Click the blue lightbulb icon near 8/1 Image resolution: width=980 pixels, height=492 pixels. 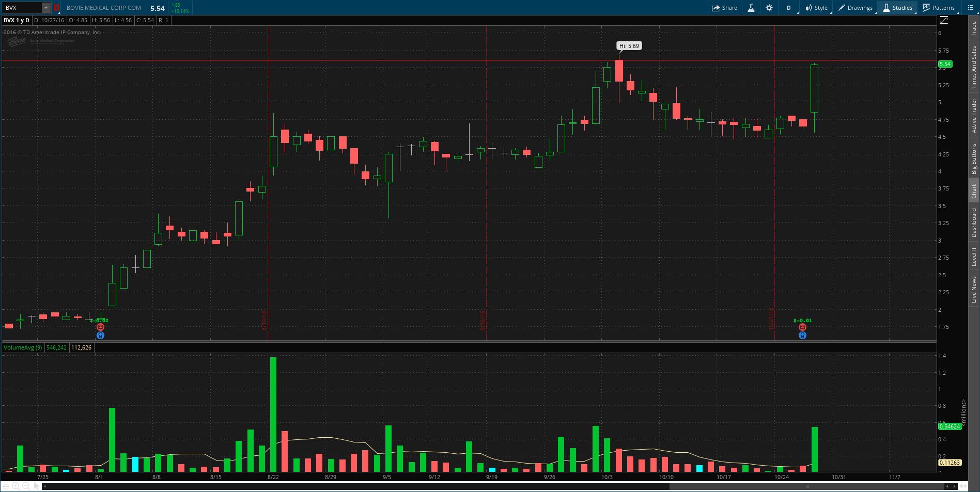tap(100, 336)
